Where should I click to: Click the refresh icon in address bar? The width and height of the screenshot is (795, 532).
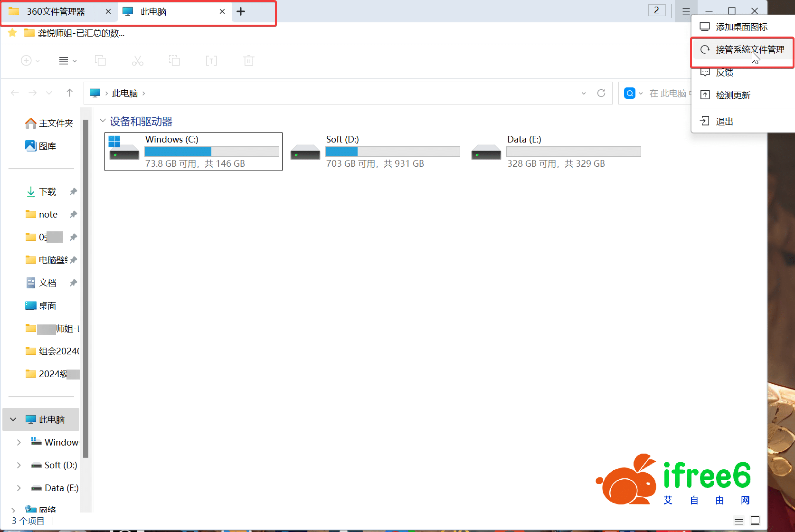[x=601, y=93]
